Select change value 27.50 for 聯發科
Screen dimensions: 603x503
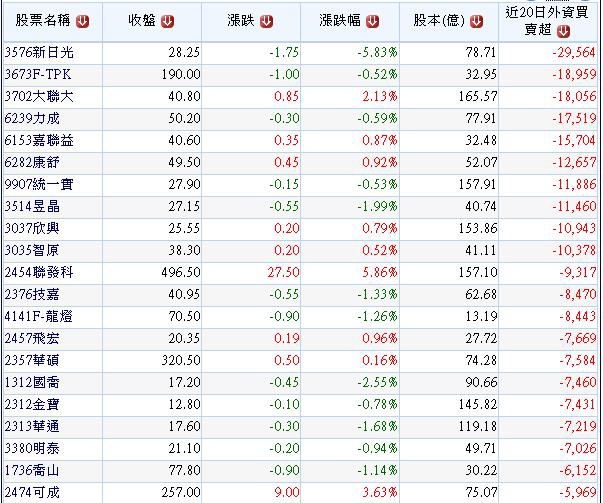pos(283,272)
